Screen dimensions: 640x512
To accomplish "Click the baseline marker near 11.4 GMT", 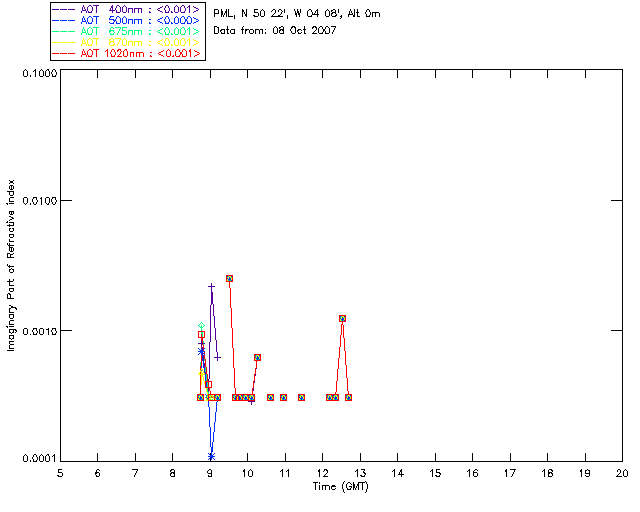I will 301,398.
